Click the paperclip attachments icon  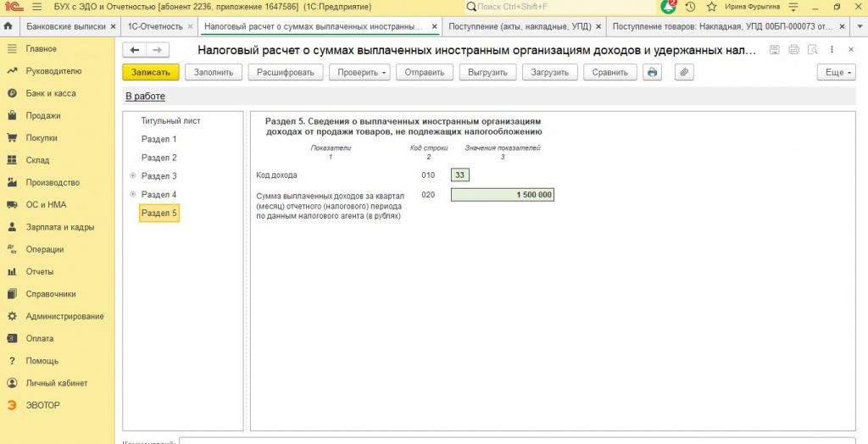point(684,73)
